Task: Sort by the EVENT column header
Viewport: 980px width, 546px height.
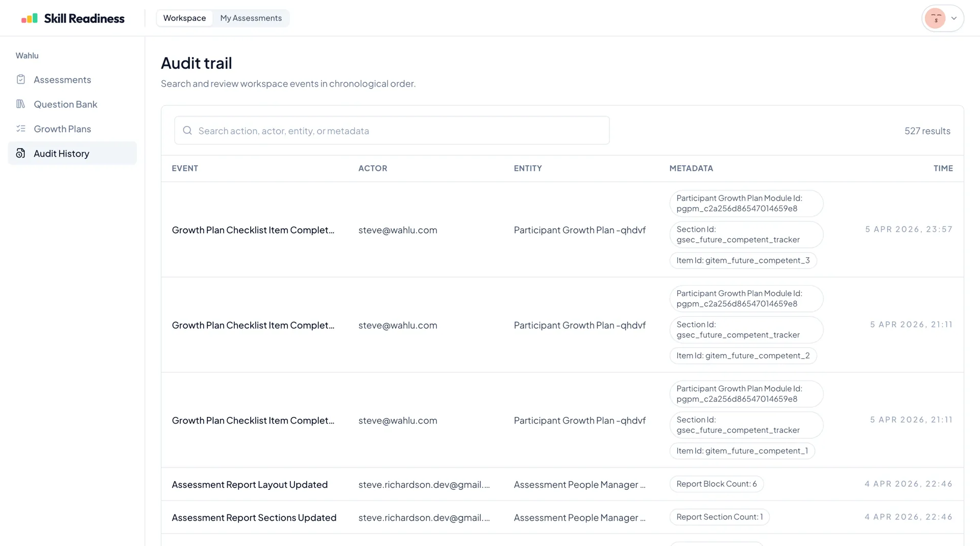Action: (x=185, y=168)
